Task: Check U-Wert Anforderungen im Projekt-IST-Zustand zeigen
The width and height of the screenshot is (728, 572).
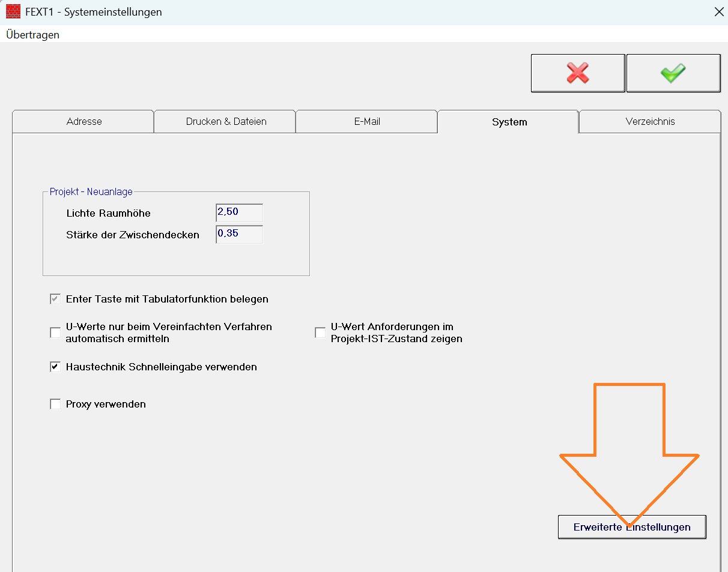Action: [x=320, y=333]
